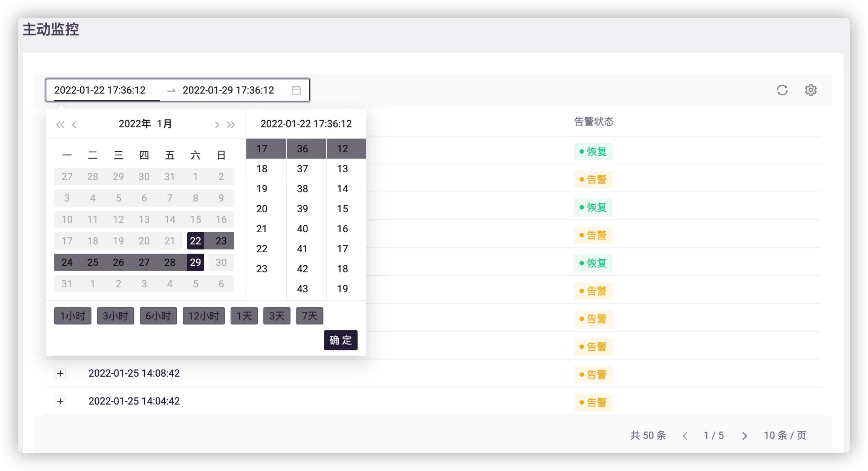This screenshot has height=471, width=868.
Task: Expand the row 2022-01-25 14:04:42
Action: [60, 401]
